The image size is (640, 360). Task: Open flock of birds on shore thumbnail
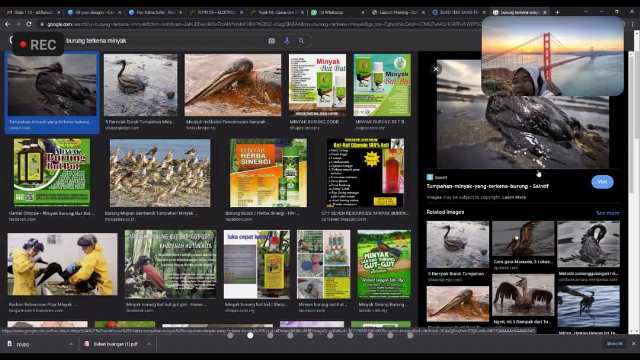point(160,173)
